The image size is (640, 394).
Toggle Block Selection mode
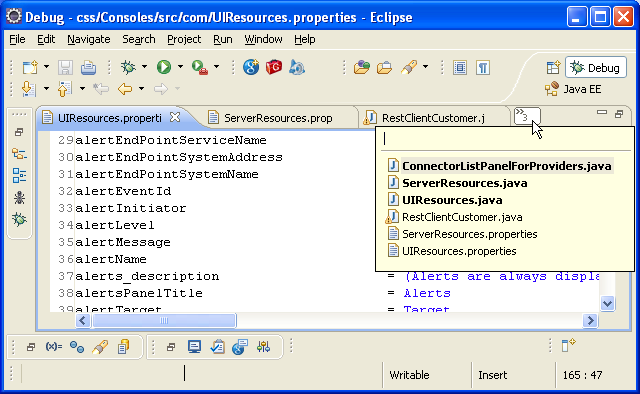coord(460,67)
